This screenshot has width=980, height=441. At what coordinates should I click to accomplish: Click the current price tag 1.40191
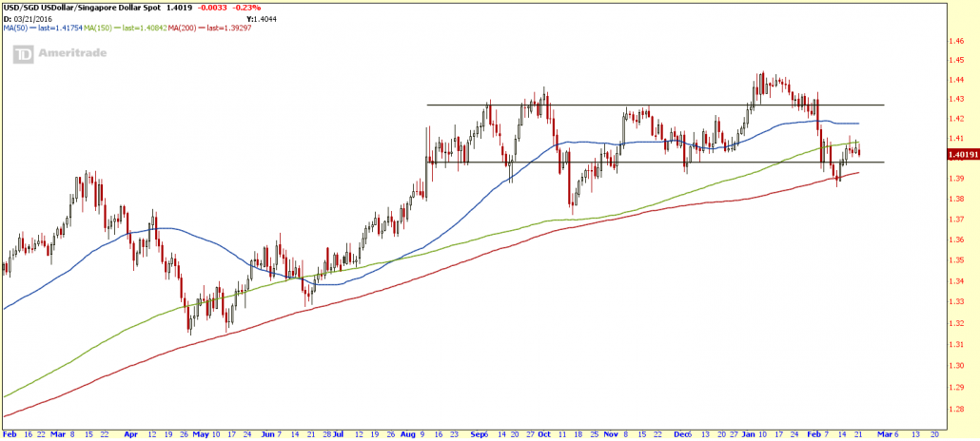pyautogui.click(x=961, y=152)
